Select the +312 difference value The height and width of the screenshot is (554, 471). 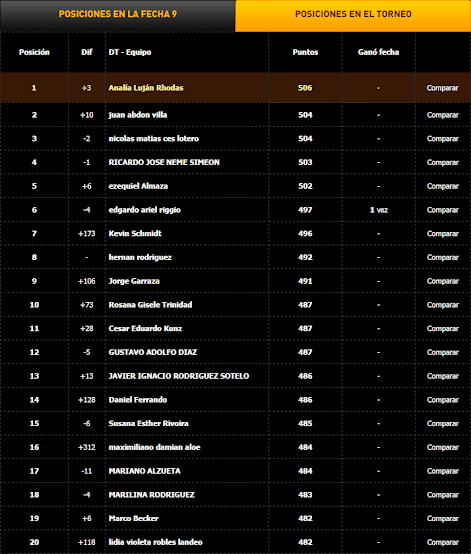click(87, 447)
